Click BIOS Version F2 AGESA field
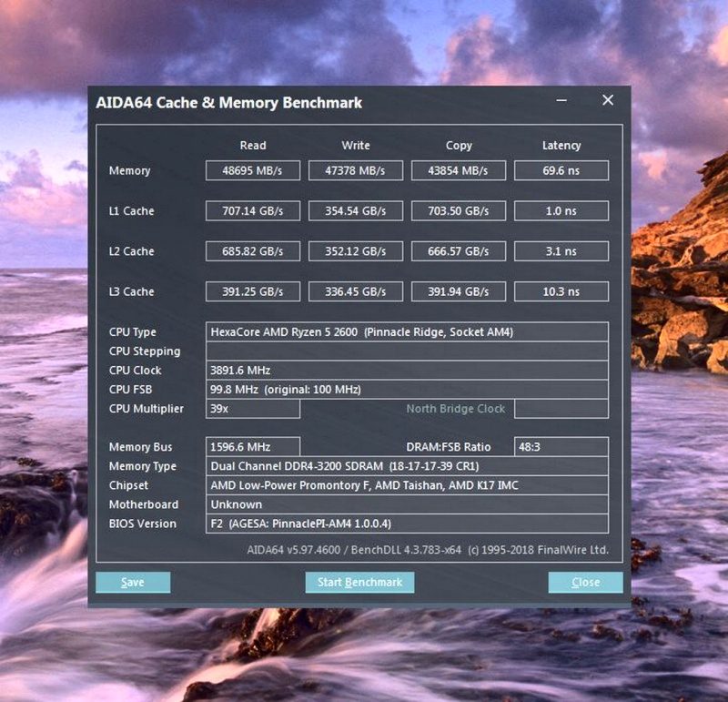 407,524
